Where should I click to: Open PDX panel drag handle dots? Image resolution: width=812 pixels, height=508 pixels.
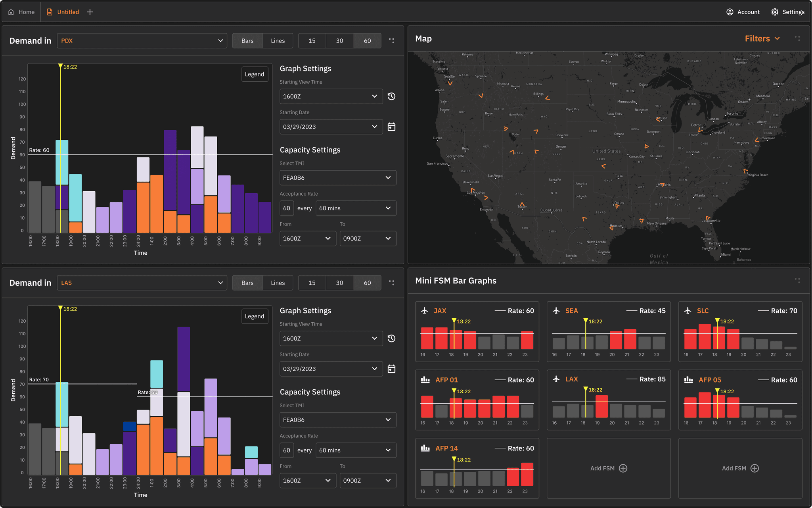click(391, 40)
